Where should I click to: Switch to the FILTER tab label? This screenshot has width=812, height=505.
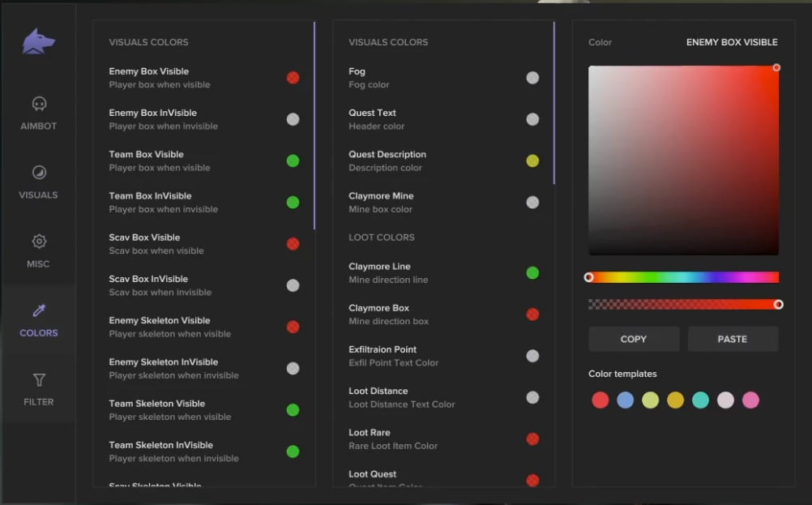(x=39, y=401)
